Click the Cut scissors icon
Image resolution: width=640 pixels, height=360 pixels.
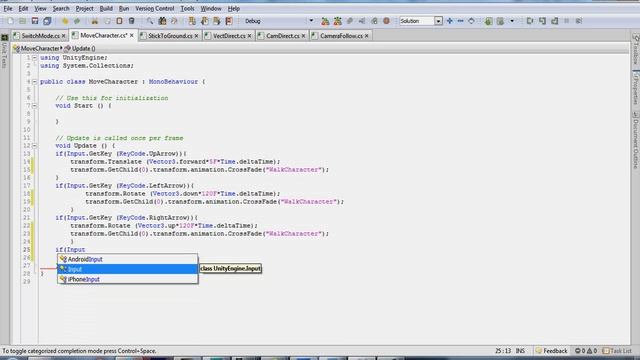95,21
